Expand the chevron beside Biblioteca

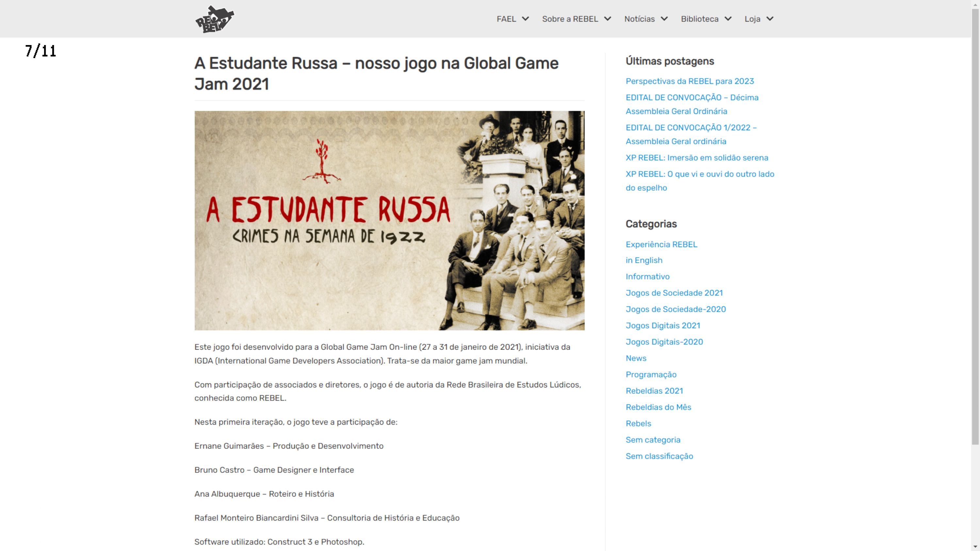728,19
